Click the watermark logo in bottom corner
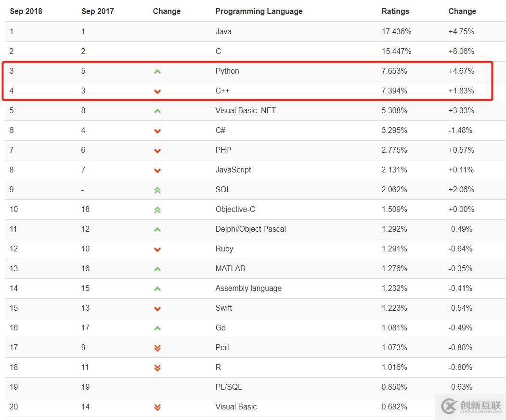Screen dimensions: 506x420 click(x=471, y=407)
